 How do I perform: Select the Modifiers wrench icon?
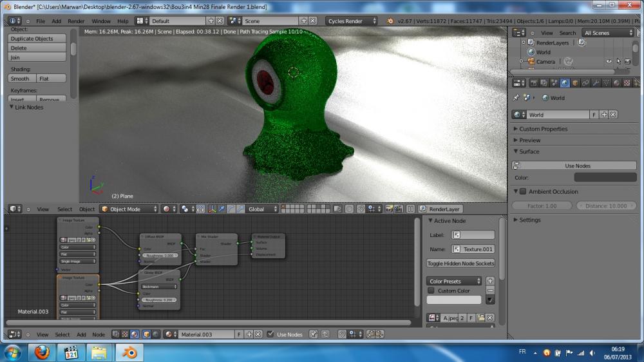pos(596,83)
